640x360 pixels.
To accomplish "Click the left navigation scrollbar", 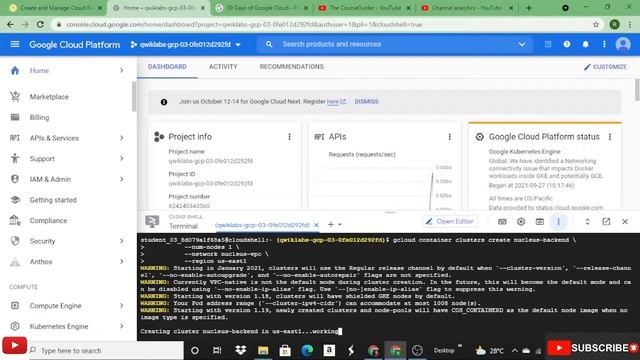I will [x=134, y=97].
